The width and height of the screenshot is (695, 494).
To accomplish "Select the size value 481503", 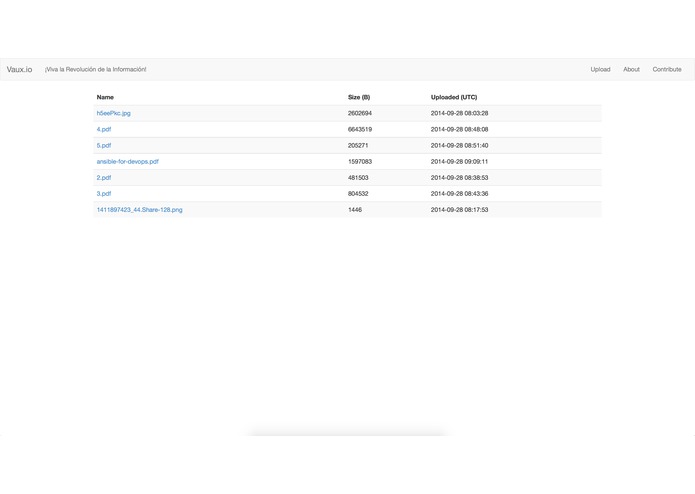I will (358, 178).
